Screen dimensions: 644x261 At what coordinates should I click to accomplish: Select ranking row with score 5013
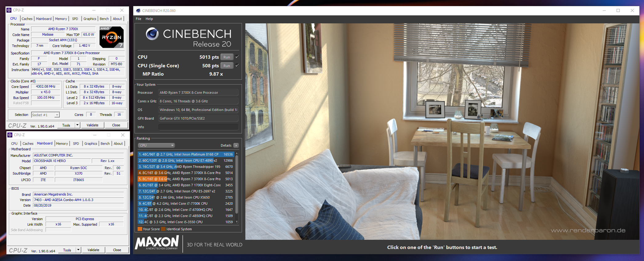pyautogui.click(x=186, y=179)
